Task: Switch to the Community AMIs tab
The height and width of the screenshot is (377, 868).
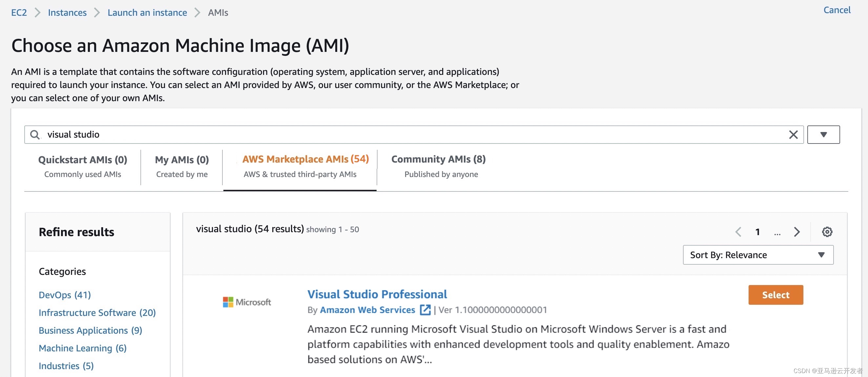Action: click(438, 159)
